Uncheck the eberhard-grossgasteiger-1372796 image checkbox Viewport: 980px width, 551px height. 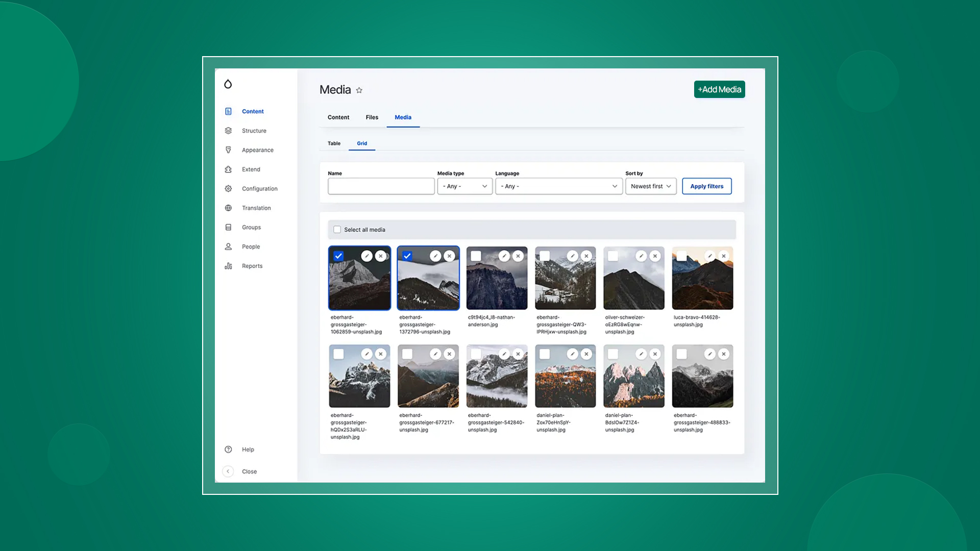407,256
